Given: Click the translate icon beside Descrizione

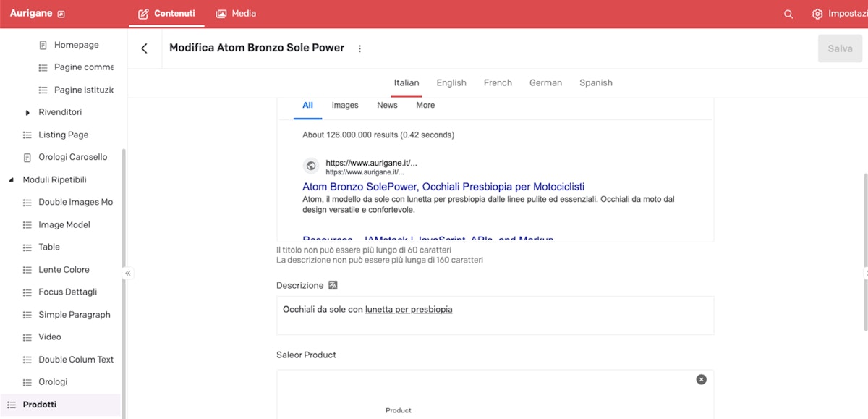Looking at the screenshot, I should (333, 285).
